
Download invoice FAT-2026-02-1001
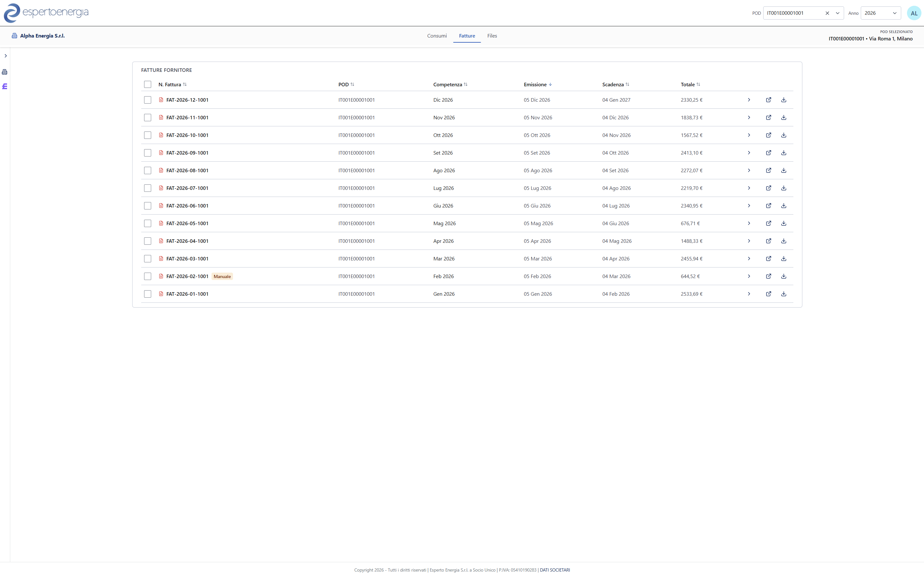tap(783, 276)
